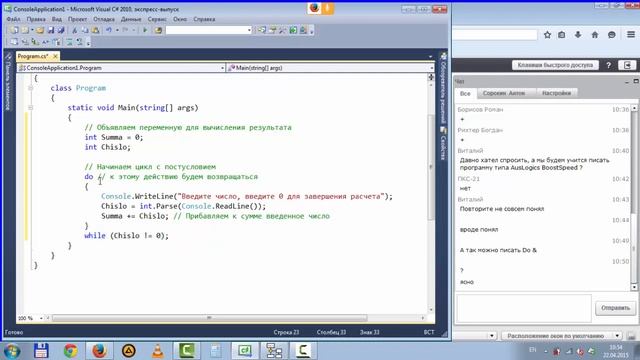This screenshot has width=640, height=360.
Task: Open Firefox downloads arrow icon
Action: pyautogui.click(x=578, y=35)
